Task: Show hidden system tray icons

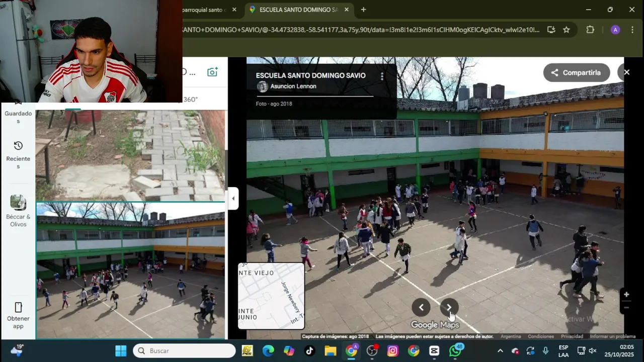Action: [500, 351]
